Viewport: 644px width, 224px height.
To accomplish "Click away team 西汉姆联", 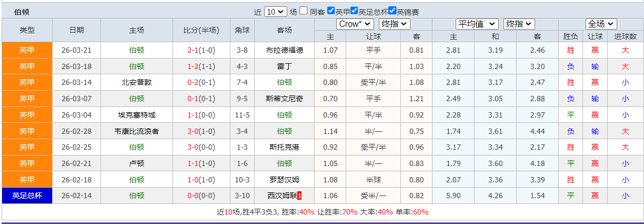I will coord(282,196).
